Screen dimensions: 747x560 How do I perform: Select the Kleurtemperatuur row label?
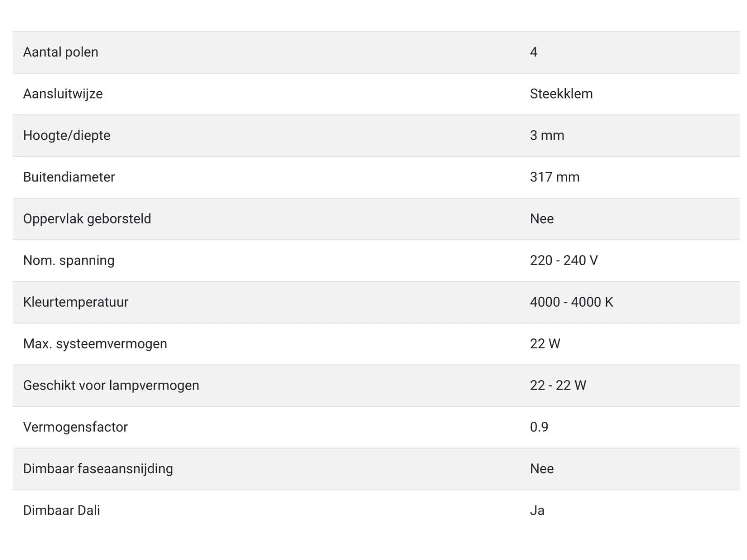(x=76, y=302)
